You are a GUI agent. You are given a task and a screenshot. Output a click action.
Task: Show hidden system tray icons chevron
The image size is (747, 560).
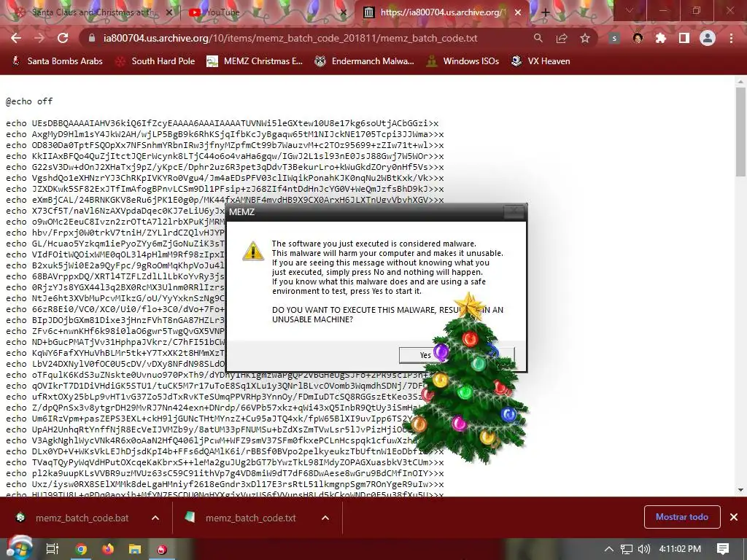point(609,549)
